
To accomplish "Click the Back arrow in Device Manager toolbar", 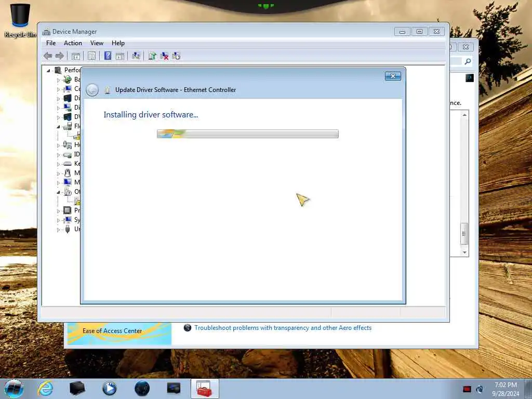I will pos(48,56).
